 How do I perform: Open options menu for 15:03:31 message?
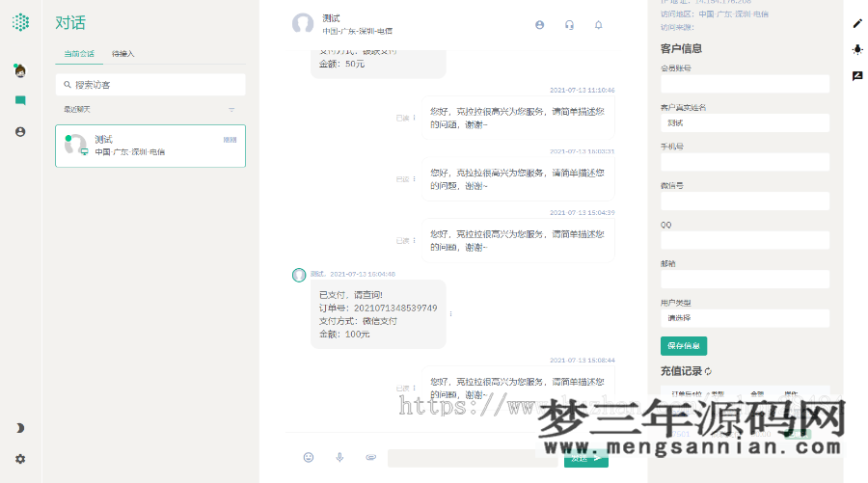point(414,178)
